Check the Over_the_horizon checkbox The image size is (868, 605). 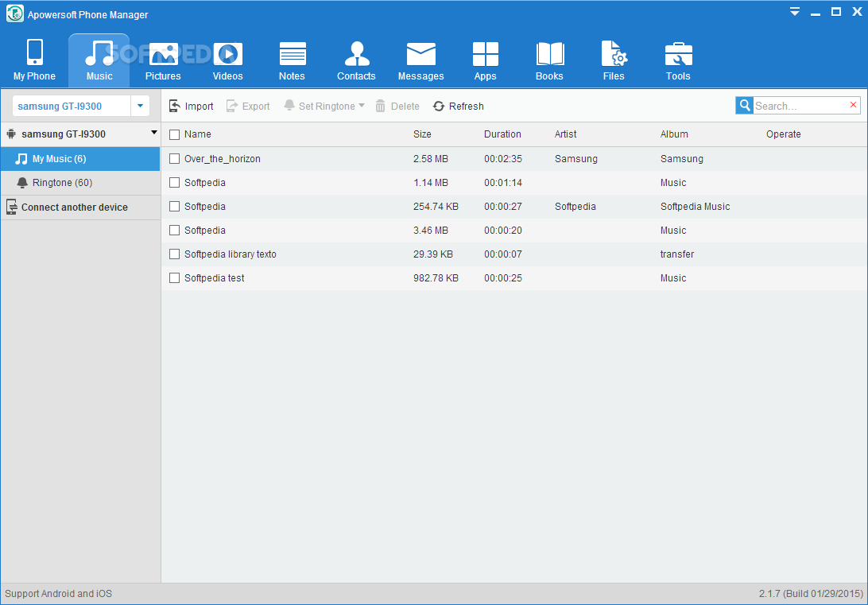click(x=174, y=159)
